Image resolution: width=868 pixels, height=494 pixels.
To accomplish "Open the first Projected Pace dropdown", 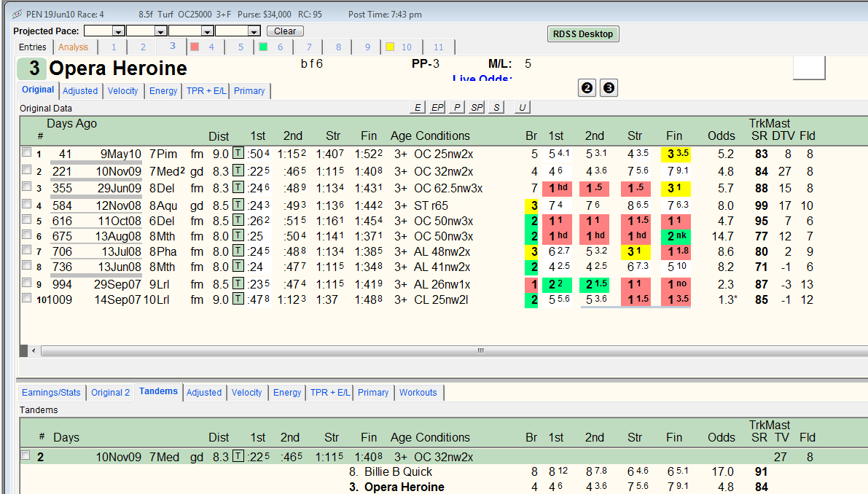I will coord(118,31).
